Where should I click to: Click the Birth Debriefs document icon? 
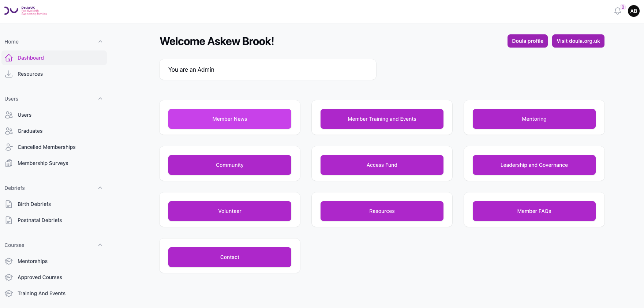[x=9, y=204]
